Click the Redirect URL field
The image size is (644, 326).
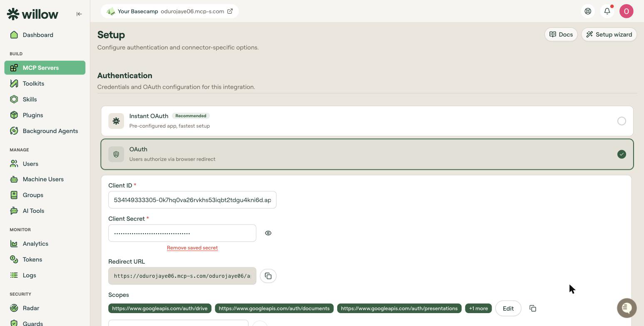pyautogui.click(x=182, y=276)
